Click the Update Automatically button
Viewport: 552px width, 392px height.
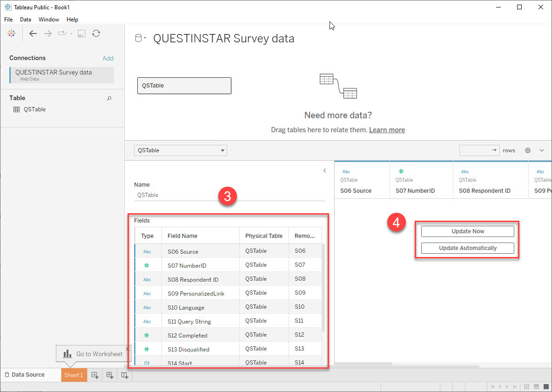(x=467, y=248)
